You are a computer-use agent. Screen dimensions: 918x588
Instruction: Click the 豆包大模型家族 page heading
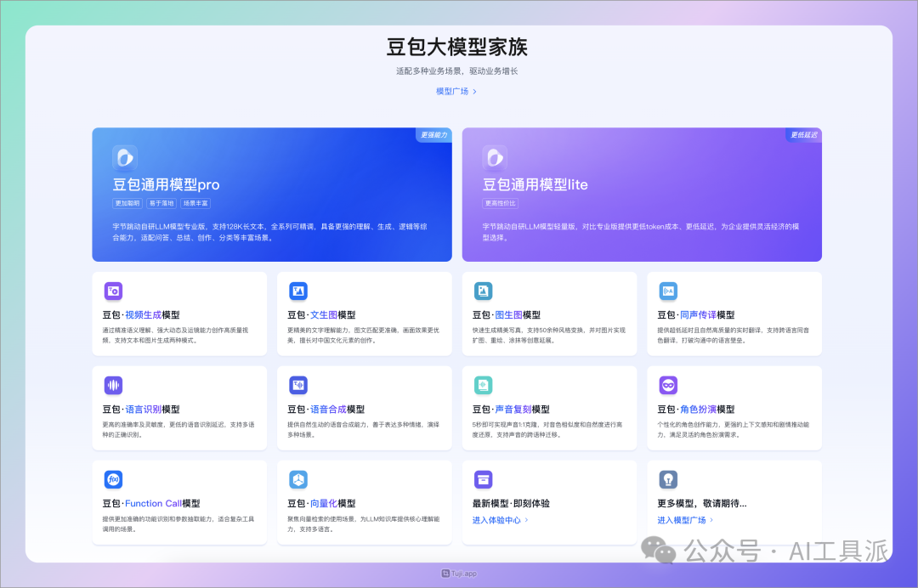(457, 47)
